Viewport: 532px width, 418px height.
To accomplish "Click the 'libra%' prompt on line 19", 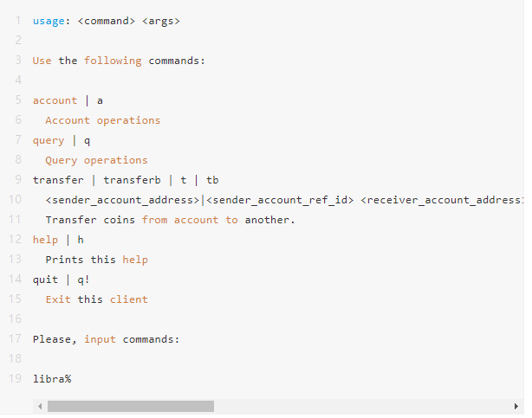I will (52, 379).
